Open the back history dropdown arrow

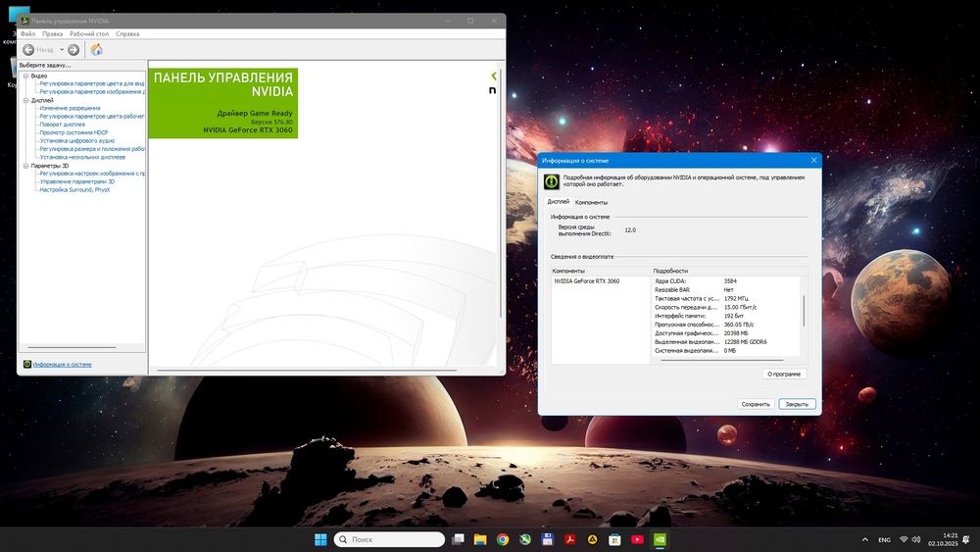coord(61,49)
